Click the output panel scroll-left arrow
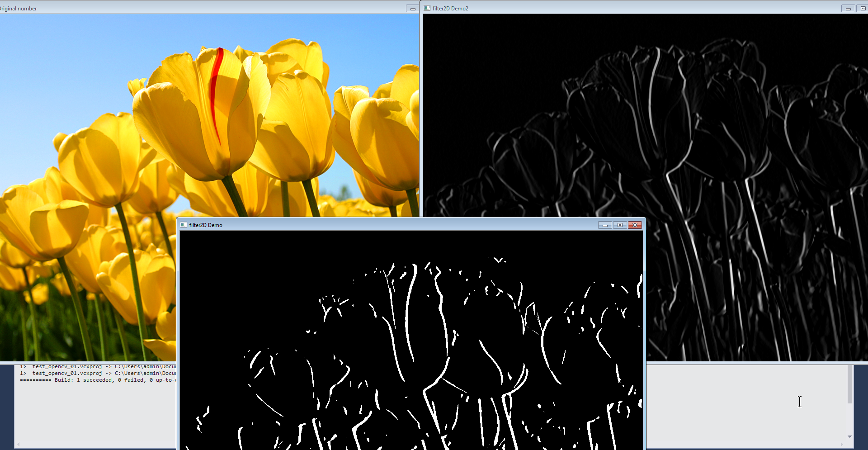The image size is (868, 450). pyautogui.click(x=18, y=444)
